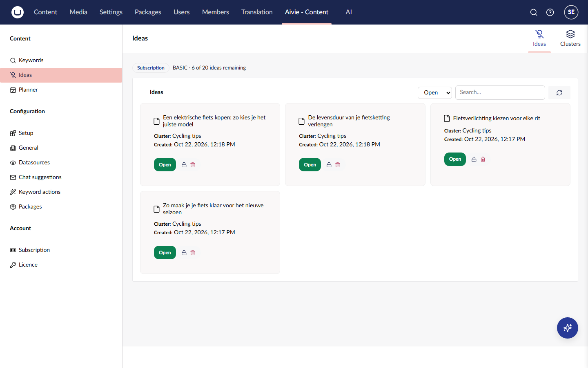This screenshot has height=368, width=588.
Task: Open Keyword actions in the sidebar
Action: pos(61,192)
